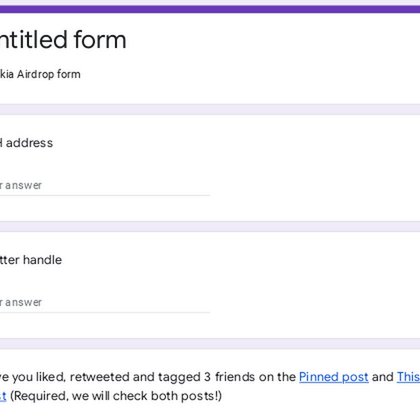Click lavender gap between title and address cards
The image size is (420, 420).
pos(210,109)
